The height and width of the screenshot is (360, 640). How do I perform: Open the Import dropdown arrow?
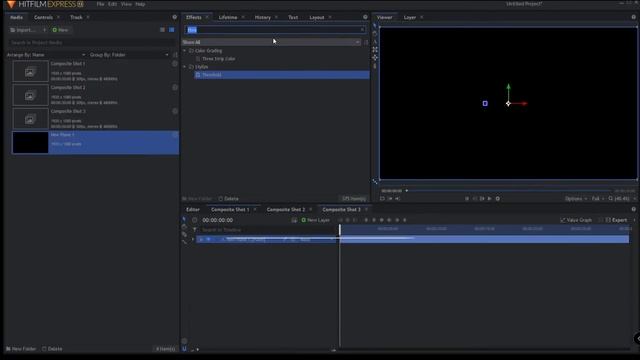(44, 30)
